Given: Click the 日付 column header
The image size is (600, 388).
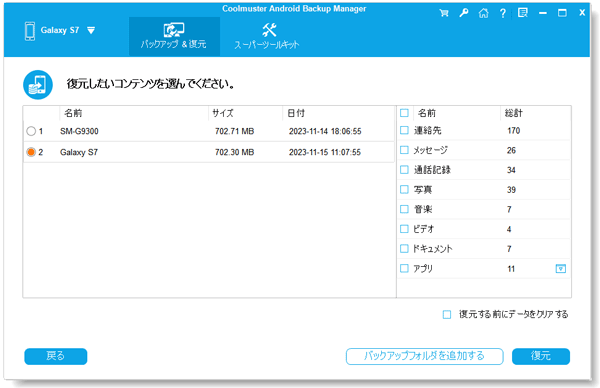Looking at the screenshot, I should [x=296, y=113].
